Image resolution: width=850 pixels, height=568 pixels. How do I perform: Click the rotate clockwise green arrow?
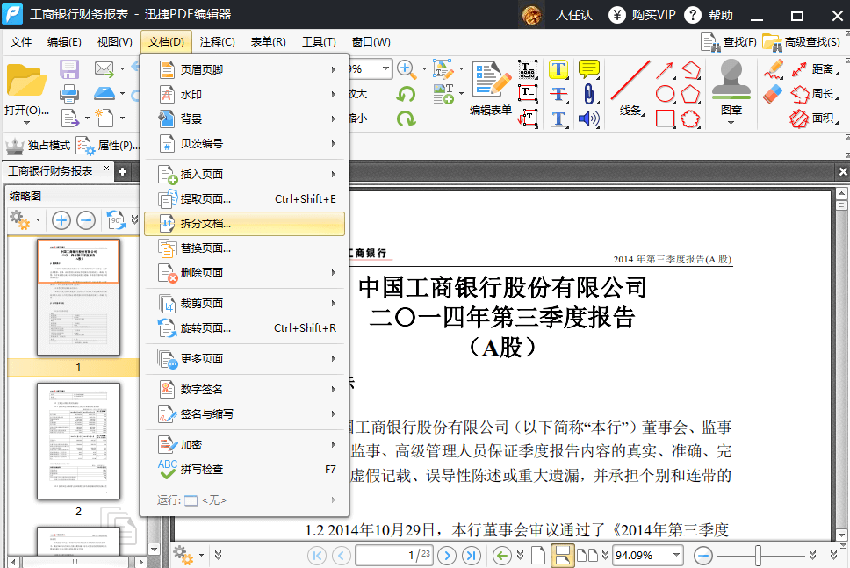tap(406, 119)
